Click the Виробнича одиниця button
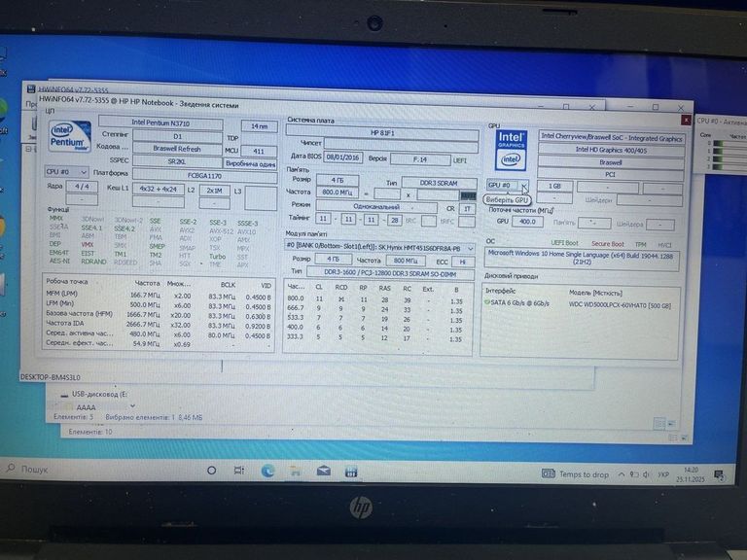Viewport: 747px width, 560px height. (x=251, y=163)
